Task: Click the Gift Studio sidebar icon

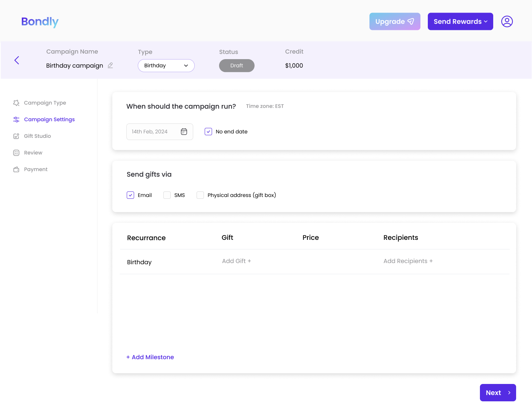Action: click(16, 136)
